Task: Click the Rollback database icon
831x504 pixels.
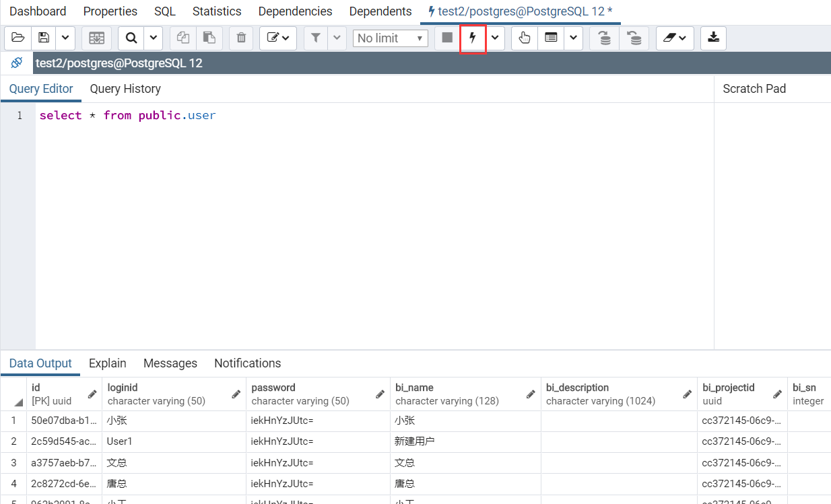Action: [634, 38]
